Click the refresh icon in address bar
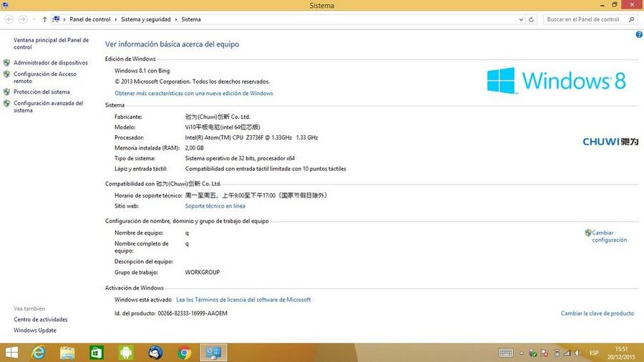Image resolution: width=644 pixels, height=362 pixels. 531,19
